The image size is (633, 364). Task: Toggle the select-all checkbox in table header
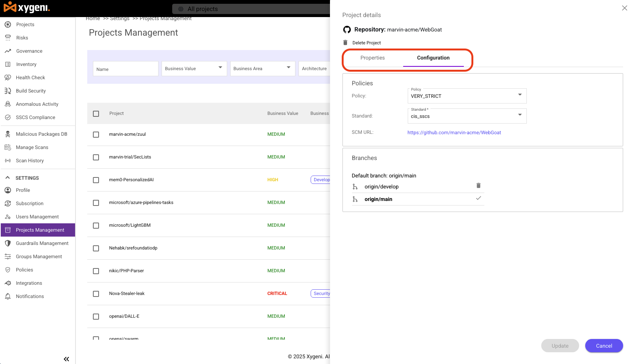point(96,114)
